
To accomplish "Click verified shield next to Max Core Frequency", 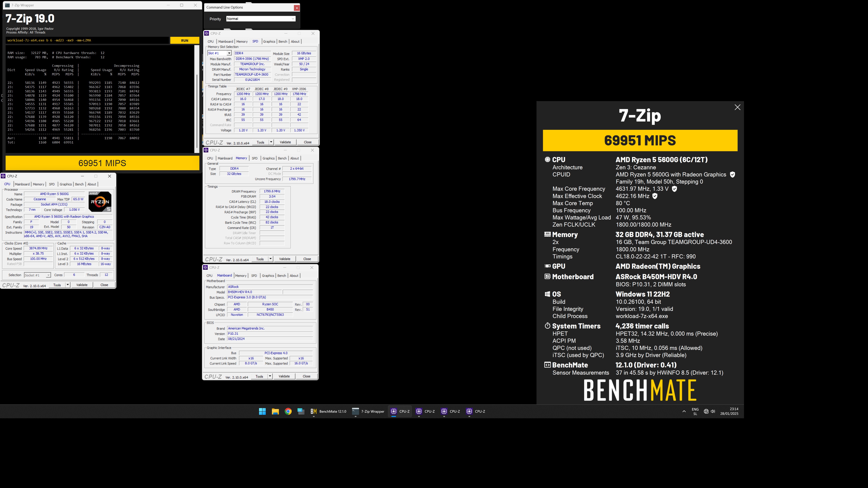I will 674,189.
